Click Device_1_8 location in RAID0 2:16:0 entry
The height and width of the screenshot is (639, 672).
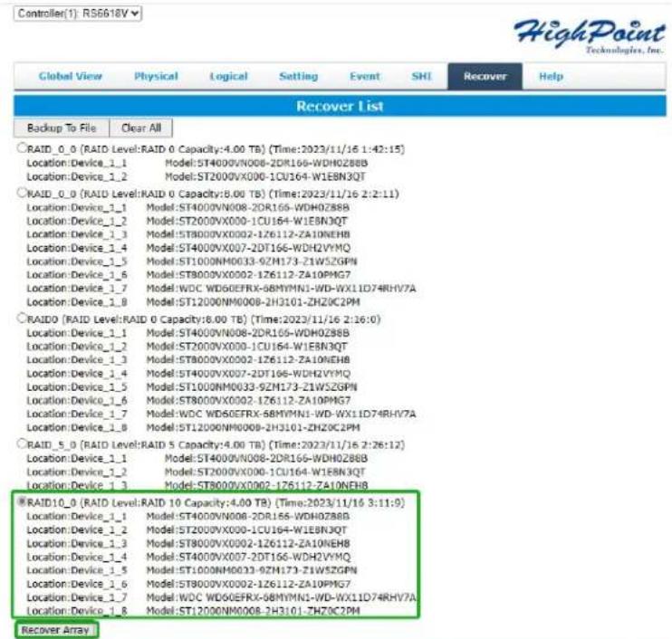point(77,427)
